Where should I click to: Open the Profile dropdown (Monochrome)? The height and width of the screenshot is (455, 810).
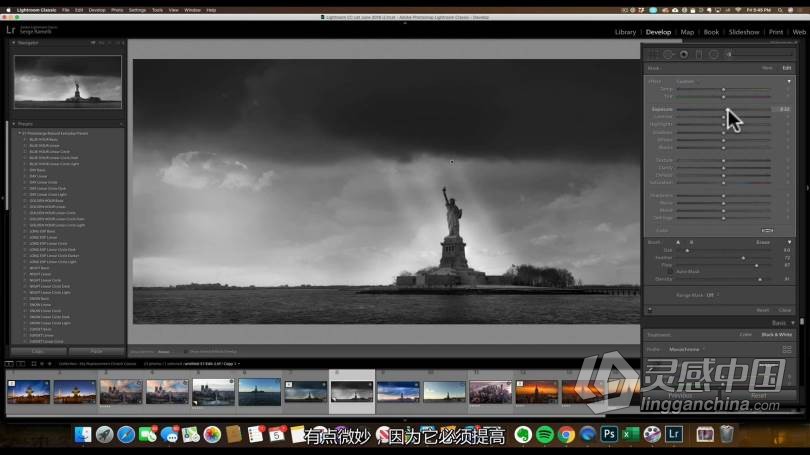687,350
